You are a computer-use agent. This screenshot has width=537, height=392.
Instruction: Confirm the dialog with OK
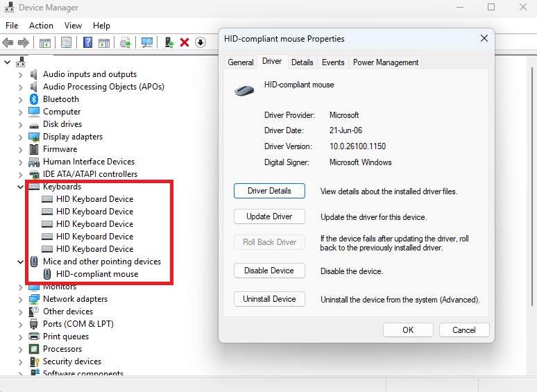click(x=408, y=330)
